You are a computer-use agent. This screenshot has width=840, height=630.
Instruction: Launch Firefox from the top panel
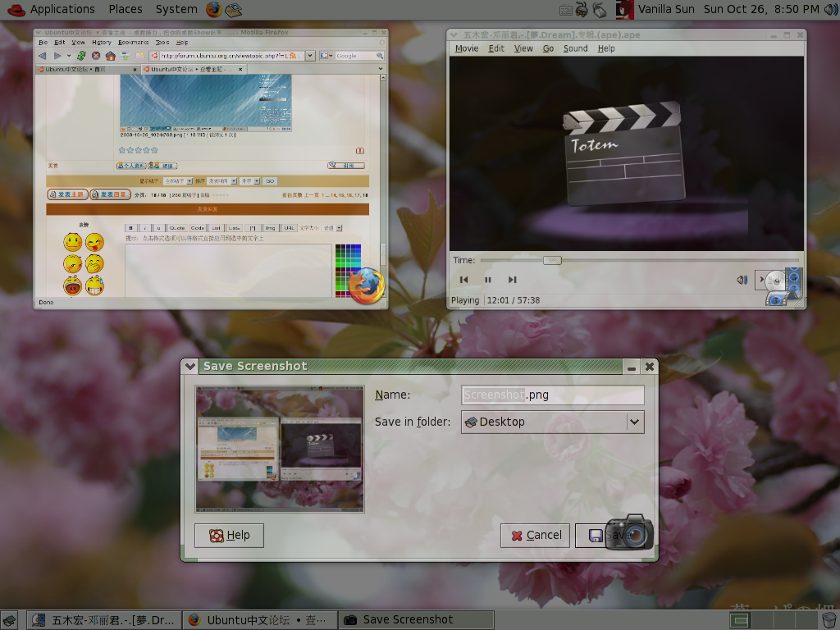(214, 9)
